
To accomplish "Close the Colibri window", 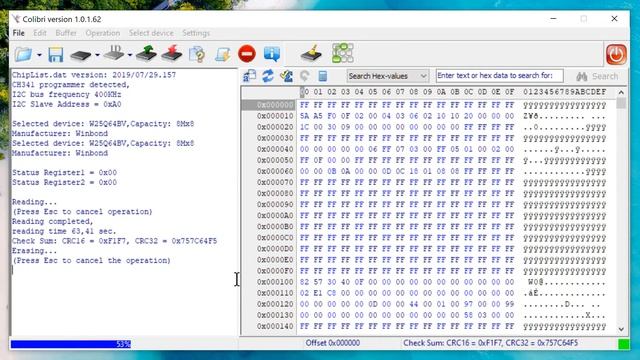I will coord(614,19).
